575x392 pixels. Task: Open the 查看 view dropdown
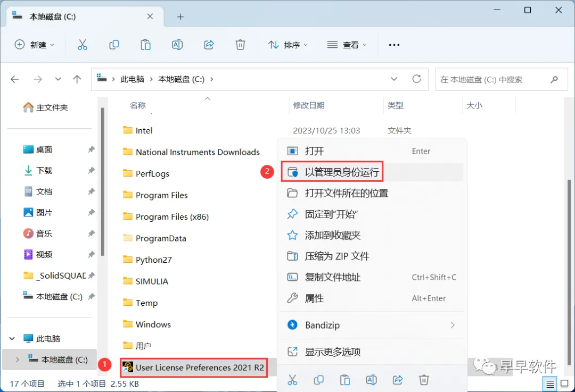(347, 45)
